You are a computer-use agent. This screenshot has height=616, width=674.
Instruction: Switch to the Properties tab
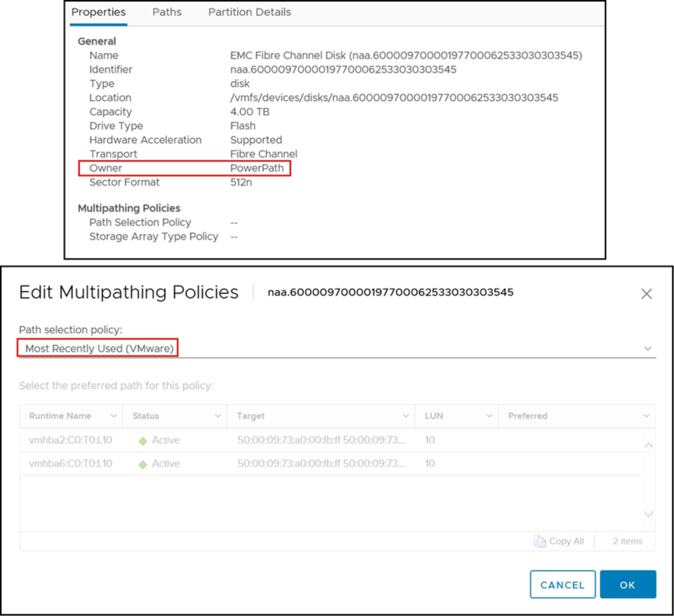click(x=98, y=12)
